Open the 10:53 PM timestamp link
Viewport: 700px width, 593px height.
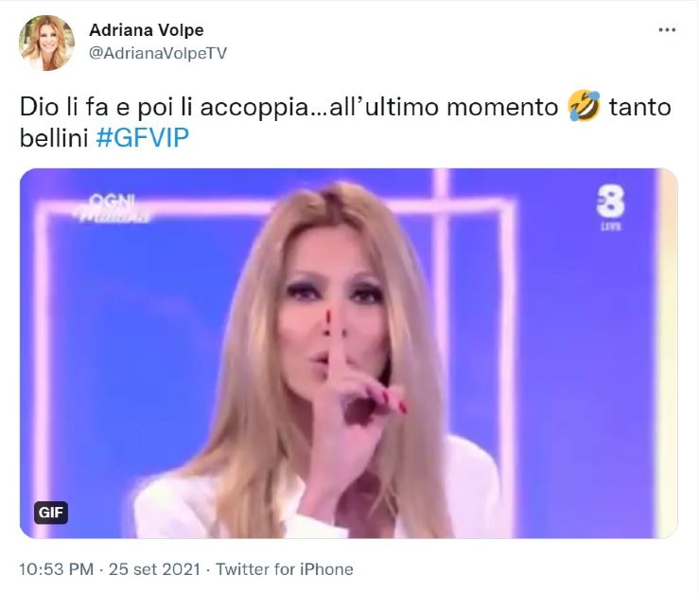click(56, 569)
